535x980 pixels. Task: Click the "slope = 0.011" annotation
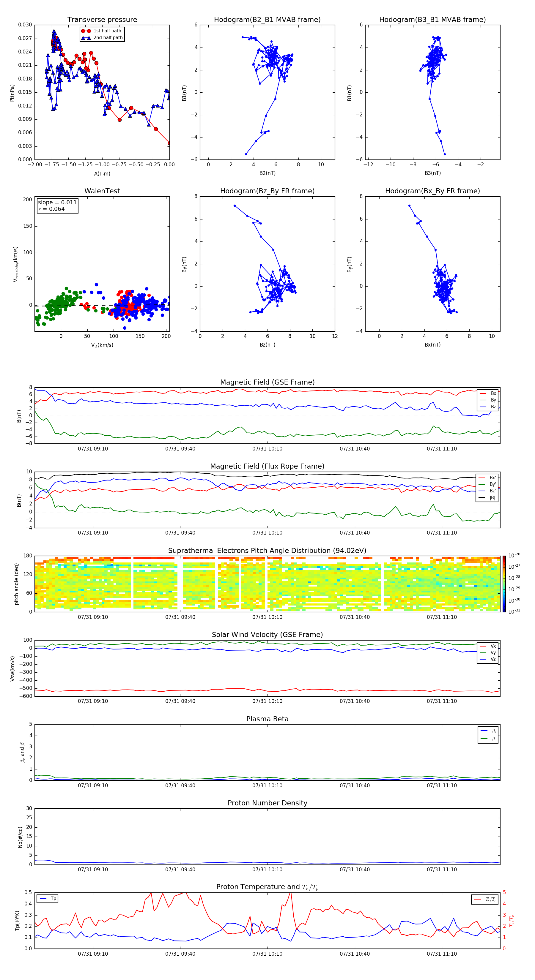tap(57, 203)
